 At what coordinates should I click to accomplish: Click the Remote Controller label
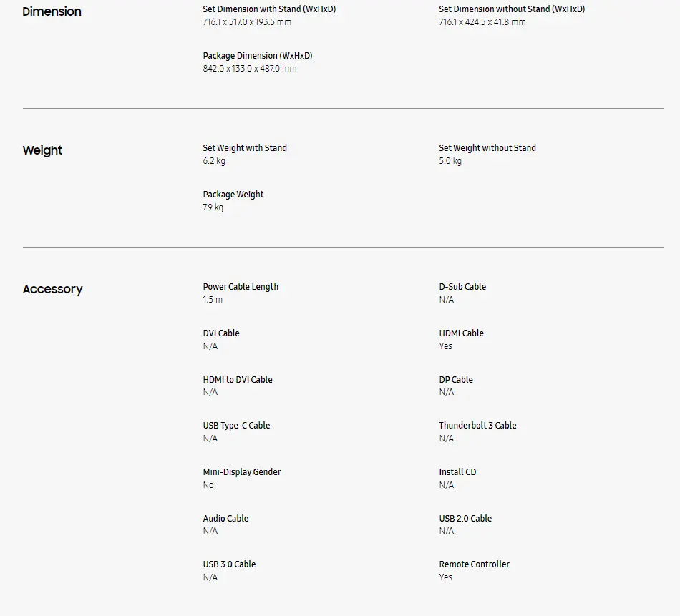point(474,564)
